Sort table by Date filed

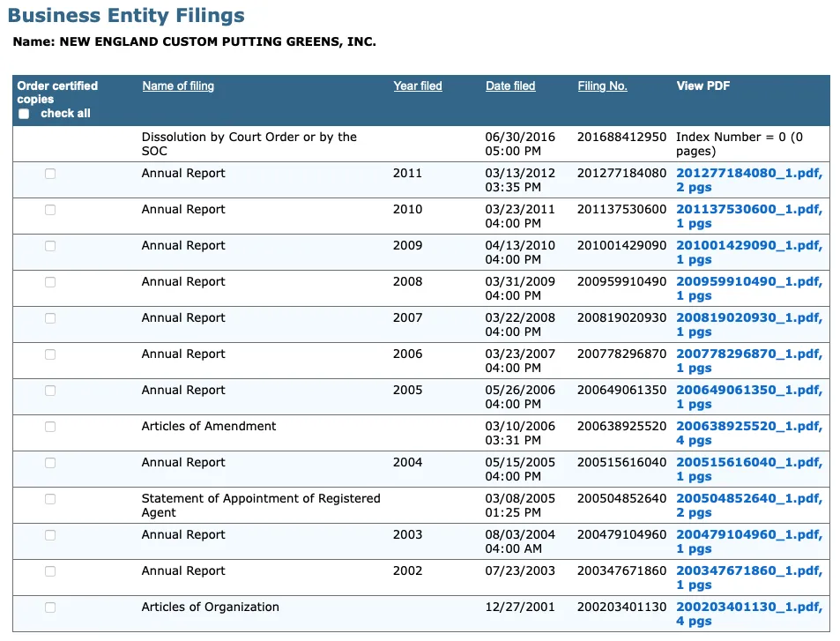[510, 86]
